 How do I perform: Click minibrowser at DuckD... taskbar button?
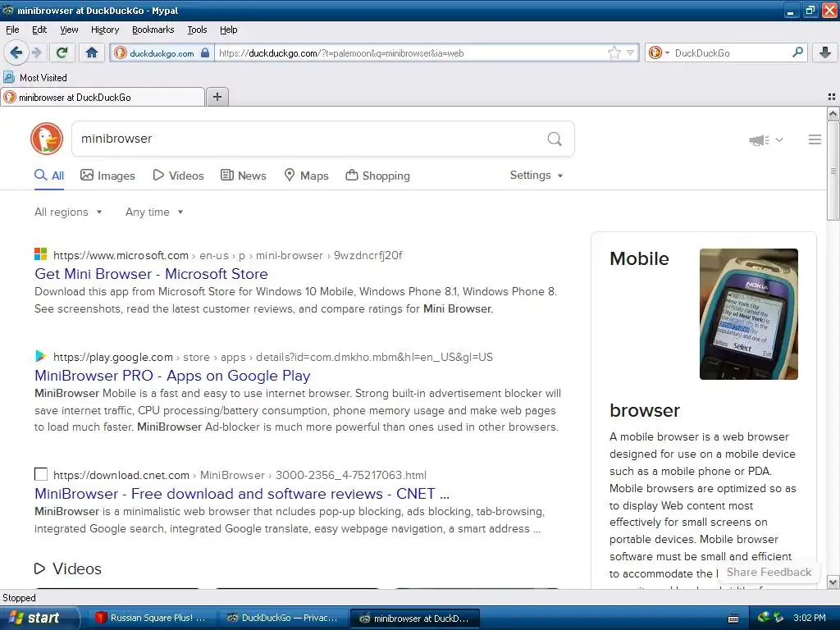414,618
